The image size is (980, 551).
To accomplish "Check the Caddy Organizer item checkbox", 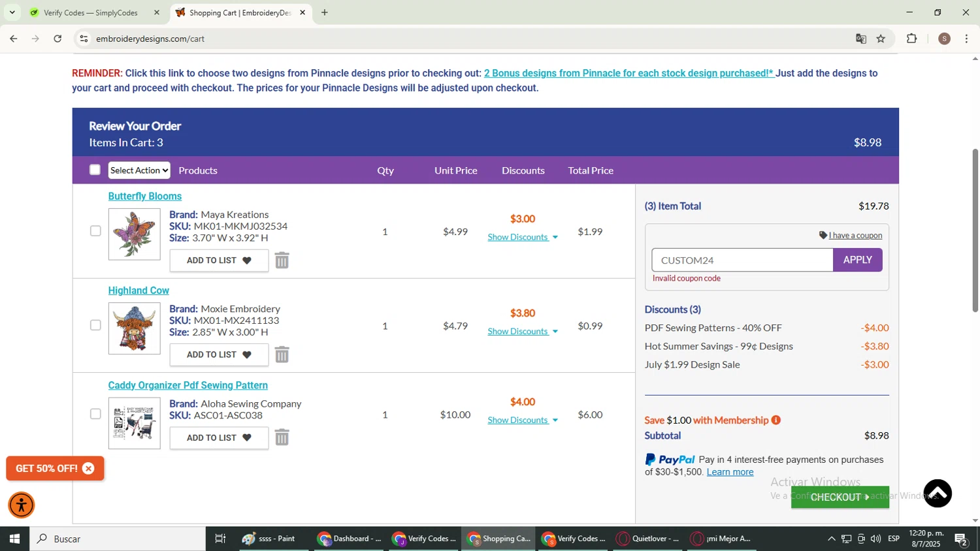I will (95, 414).
